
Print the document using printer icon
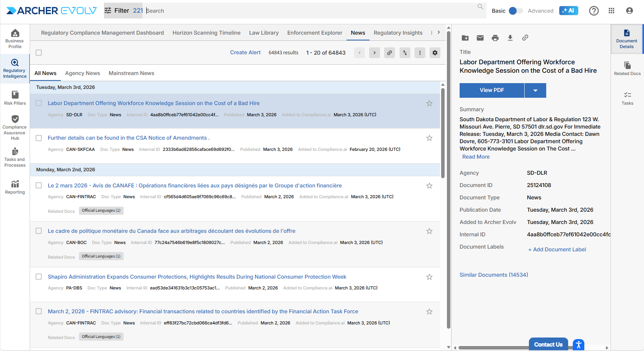point(495,38)
